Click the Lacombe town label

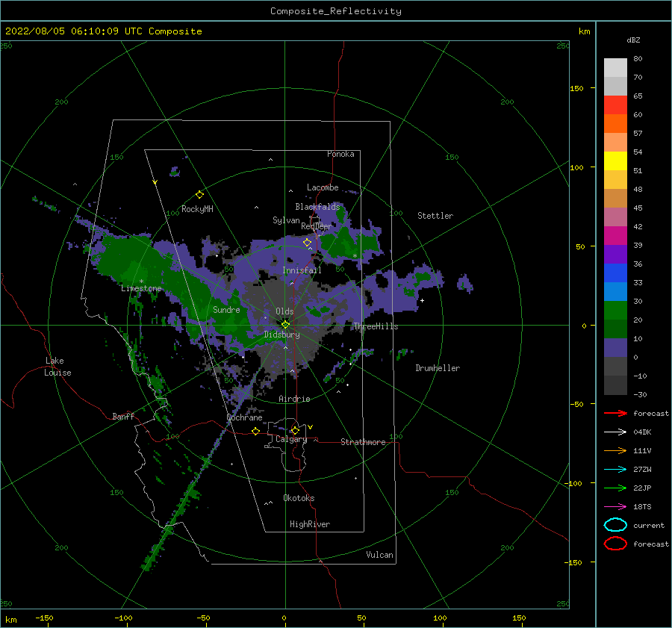[323, 187]
